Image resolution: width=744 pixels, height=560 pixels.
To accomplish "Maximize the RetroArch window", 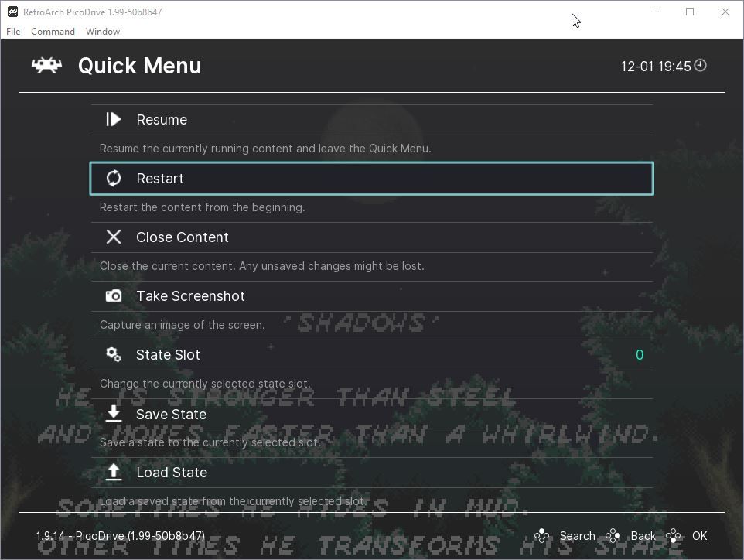I will tap(690, 12).
